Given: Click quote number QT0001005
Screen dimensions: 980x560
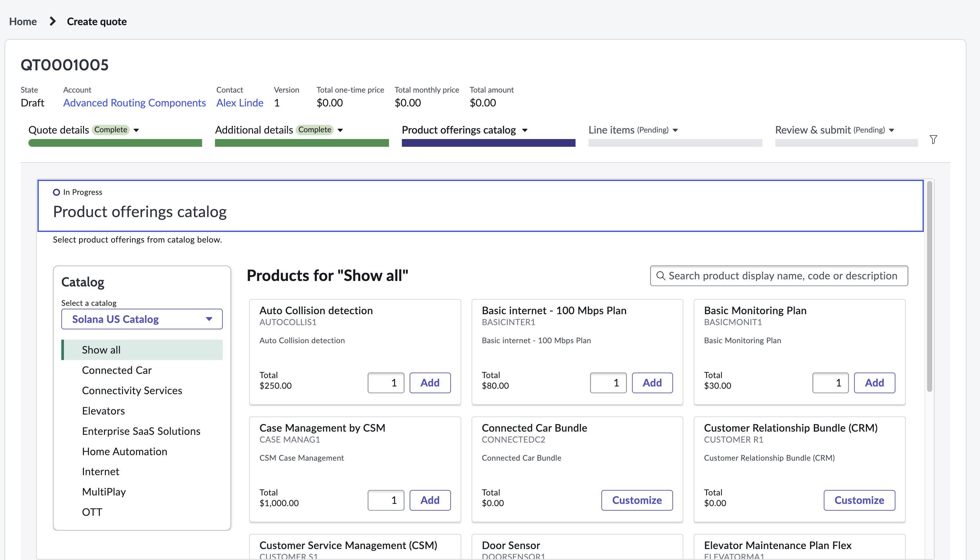Looking at the screenshot, I should pyautogui.click(x=65, y=65).
